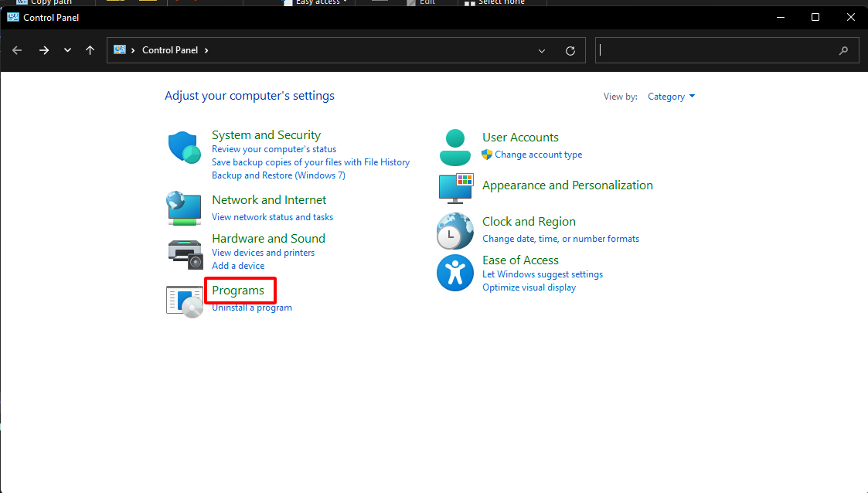This screenshot has width=868, height=493.
Task: Open View network status and tasks
Action: tap(272, 217)
